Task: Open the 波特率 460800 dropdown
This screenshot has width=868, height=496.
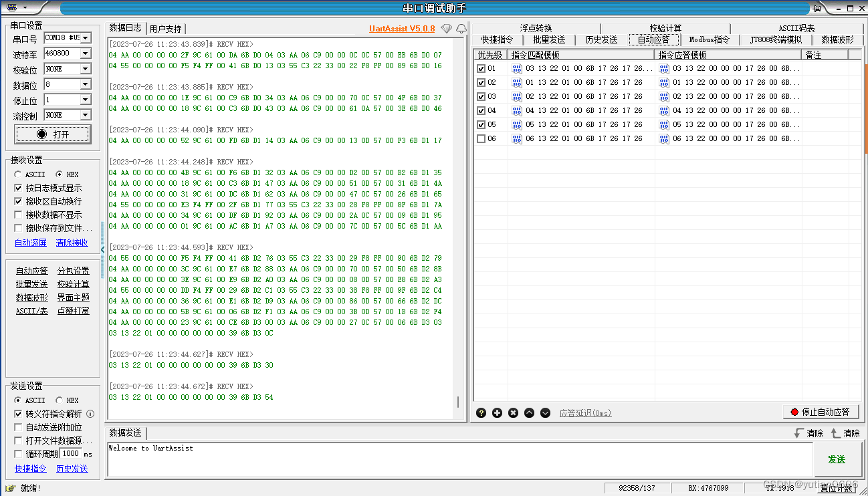Action: [86, 53]
